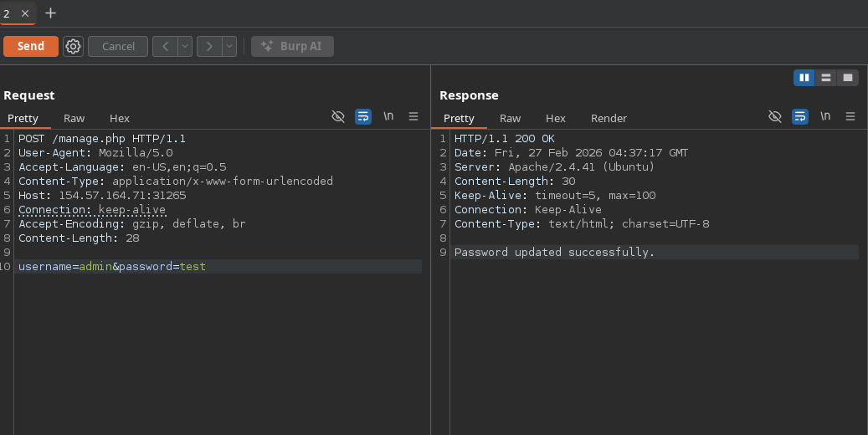Toggle hidden characters visibility in Response
This screenshot has width=868, height=435.
pos(775,116)
